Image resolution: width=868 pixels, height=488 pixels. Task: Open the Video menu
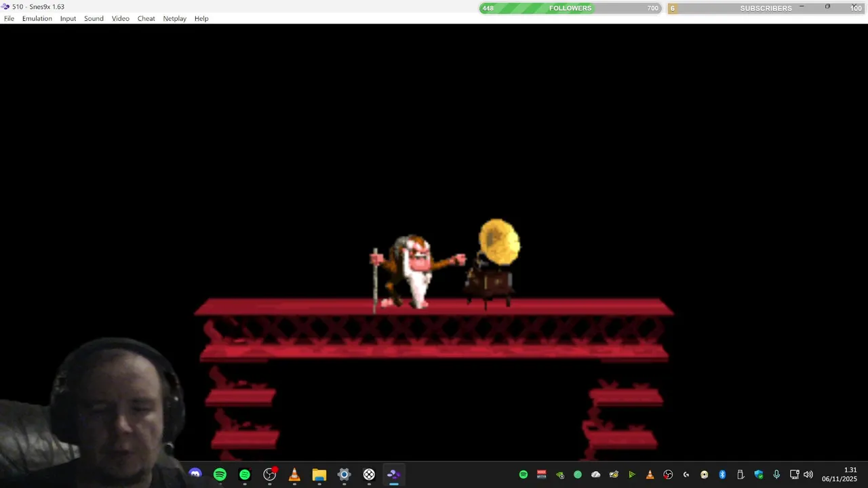(x=121, y=18)
